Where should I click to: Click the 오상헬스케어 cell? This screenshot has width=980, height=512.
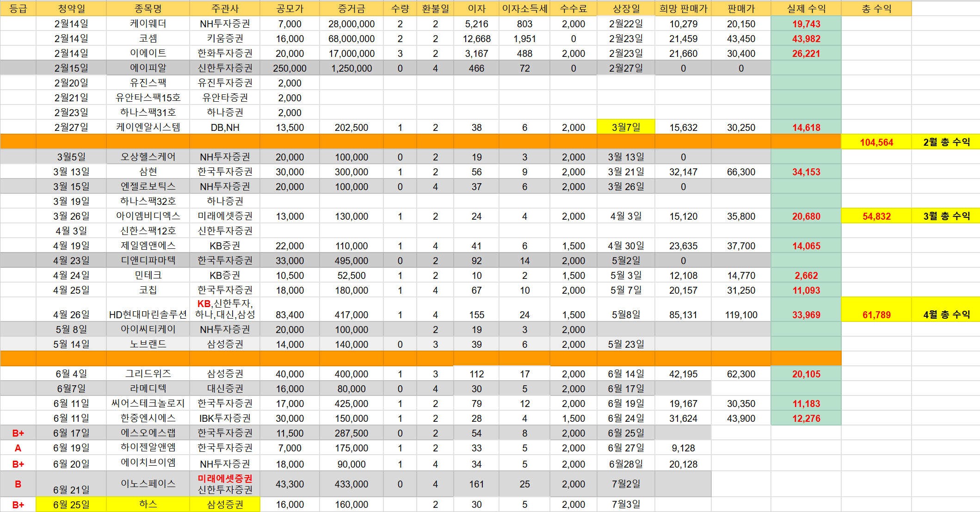tap(148, 157)
